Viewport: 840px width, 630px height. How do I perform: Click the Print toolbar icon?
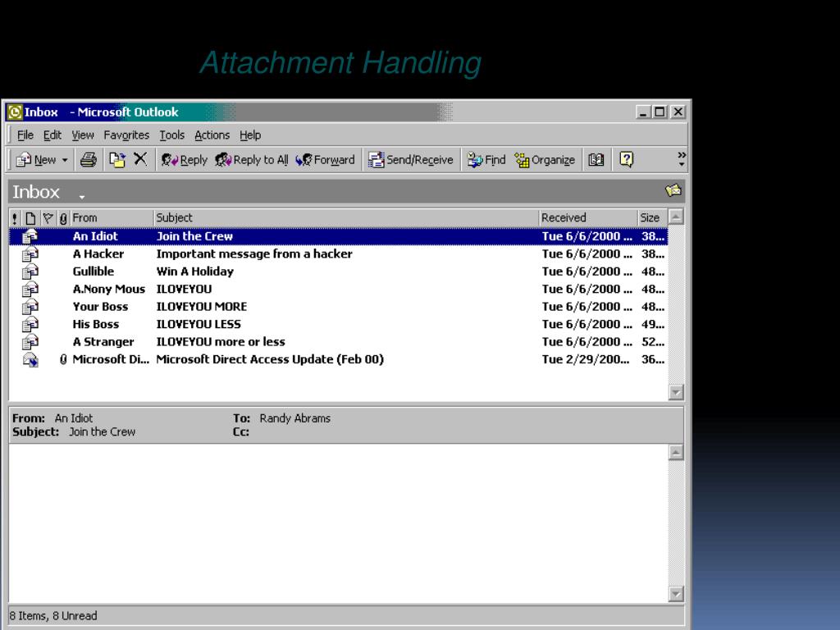[89, 160]
